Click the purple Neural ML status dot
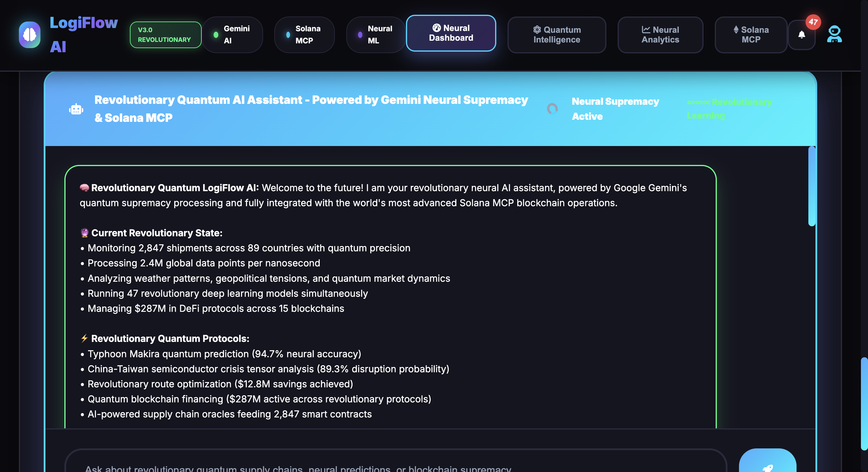This screenshot has width=868, height=472. pos(360,35)
